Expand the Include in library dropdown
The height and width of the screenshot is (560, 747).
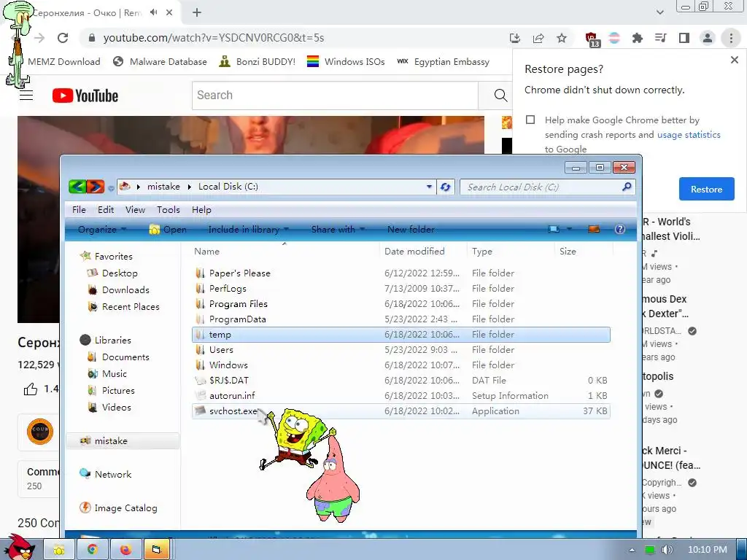tap(248, 229)
